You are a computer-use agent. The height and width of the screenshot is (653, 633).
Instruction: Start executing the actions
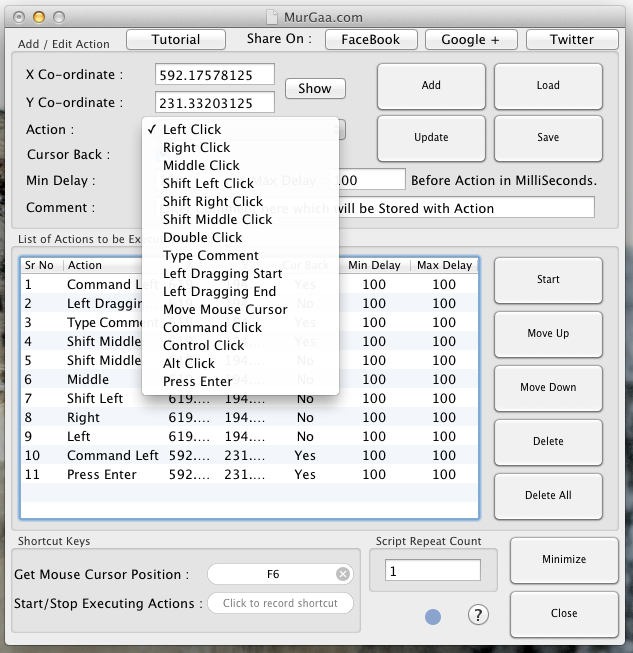548,280
